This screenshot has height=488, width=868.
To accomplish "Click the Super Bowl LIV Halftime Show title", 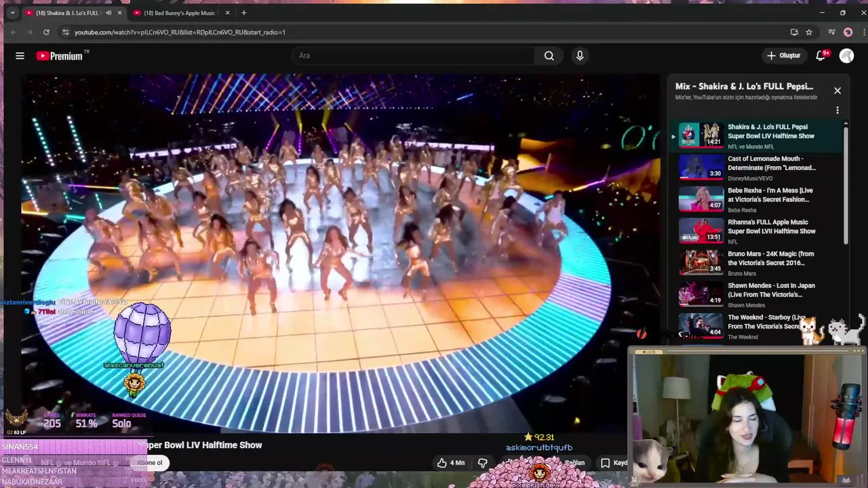I will (203, 445).
